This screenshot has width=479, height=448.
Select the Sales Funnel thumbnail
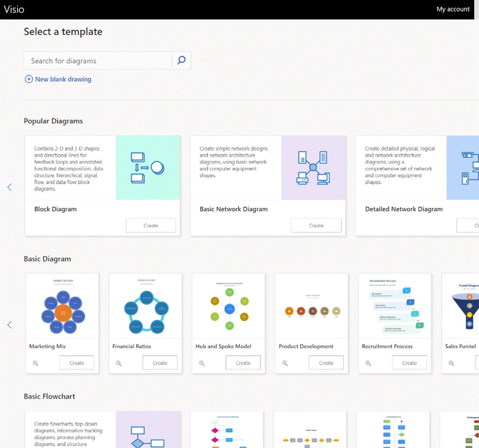[460, 306]
